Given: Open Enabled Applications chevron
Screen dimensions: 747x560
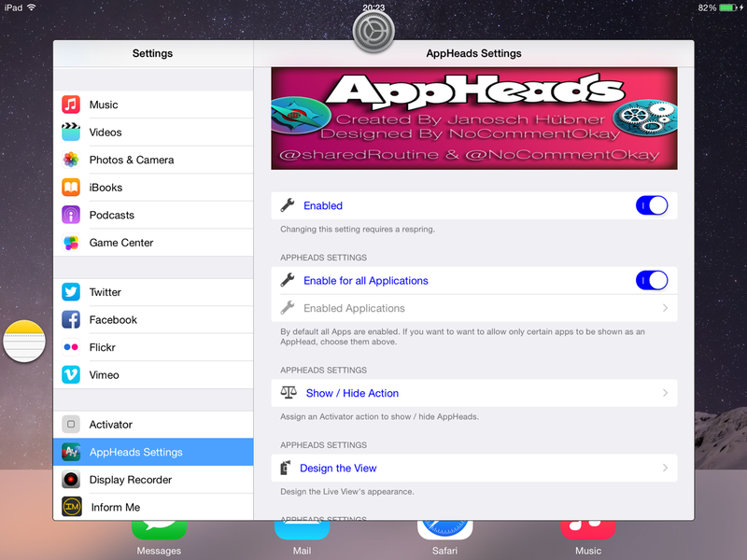Looking at the screenshot, I should [x=665, y=308].
